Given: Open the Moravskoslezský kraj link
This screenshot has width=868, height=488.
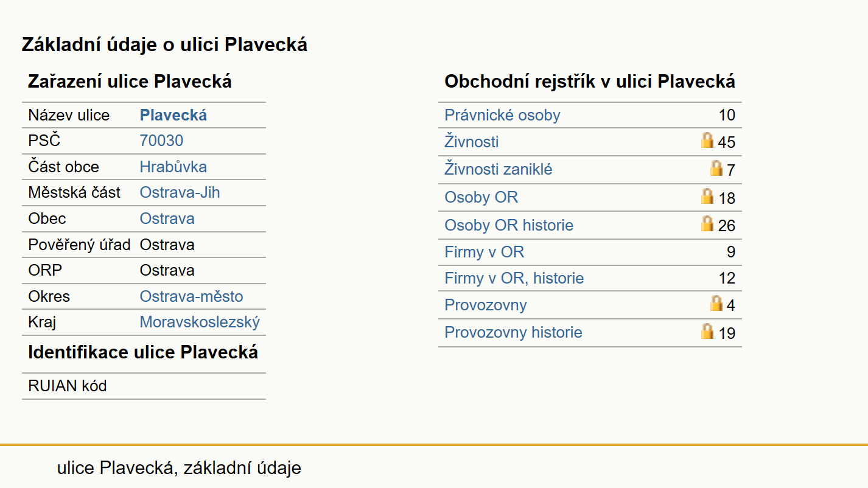Looking at the screenshot, I should tap(200, 322).
